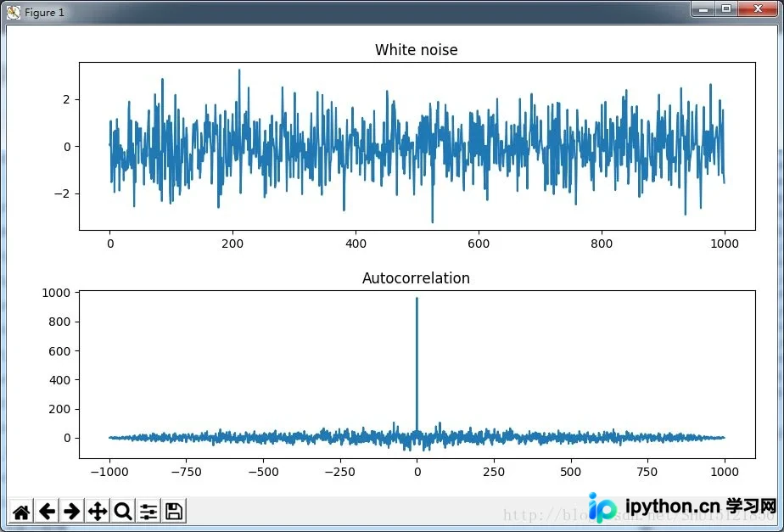784x532 pixels.
Task: Click the '−500' x-axis tick label
Action: (264, 472)
